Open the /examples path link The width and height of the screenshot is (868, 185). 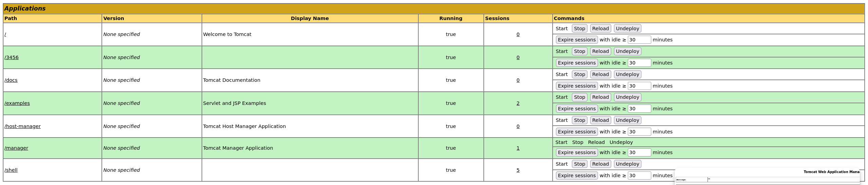[17, 103]
